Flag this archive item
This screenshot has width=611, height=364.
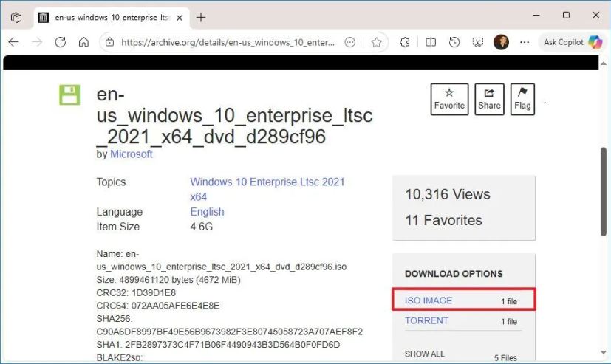[x=522, y=99]
